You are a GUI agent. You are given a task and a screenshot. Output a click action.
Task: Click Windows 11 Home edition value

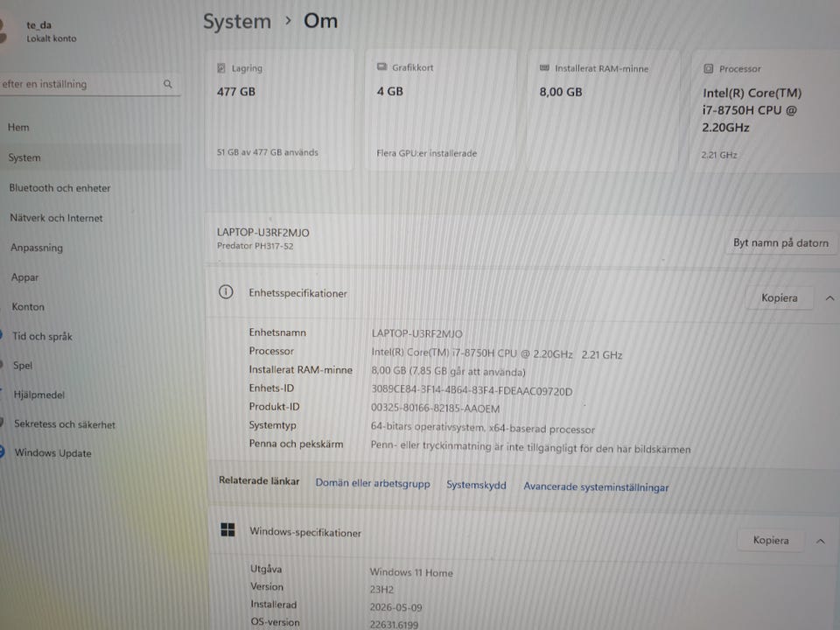pyautogui.click(x=411, y=572)
